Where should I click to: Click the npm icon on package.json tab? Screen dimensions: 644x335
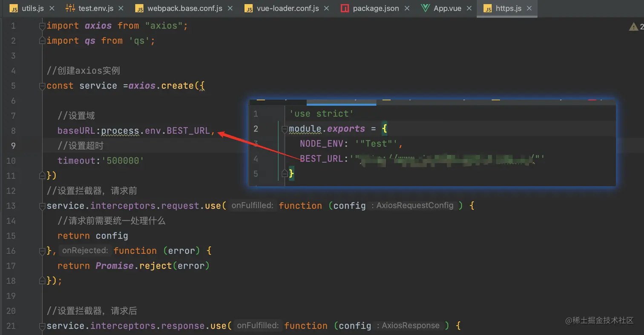pos(345,8)
